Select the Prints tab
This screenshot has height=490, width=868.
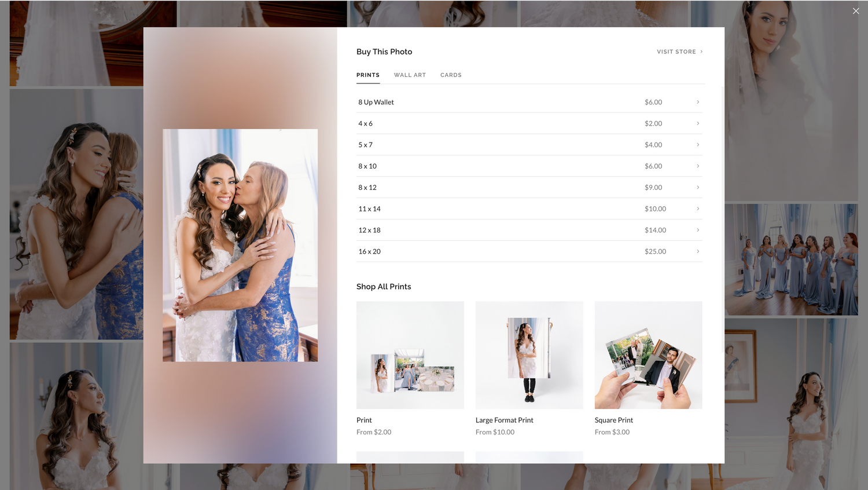[x=368, y=75]
